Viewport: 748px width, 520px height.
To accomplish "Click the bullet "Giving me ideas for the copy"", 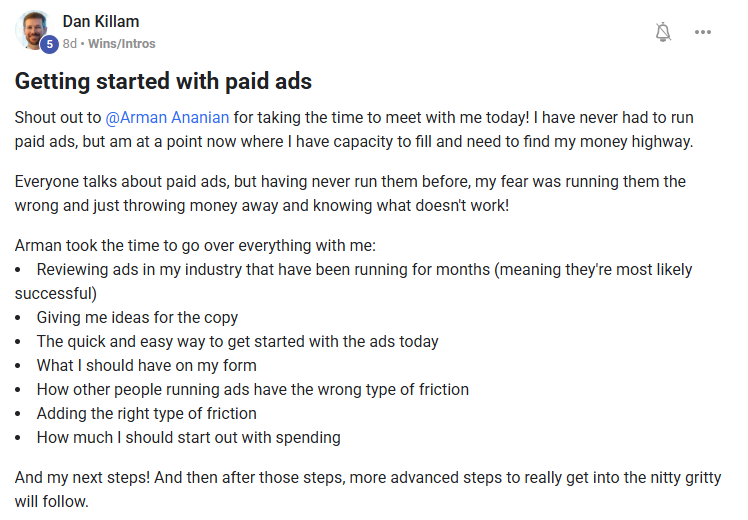I will pos(137,318).
